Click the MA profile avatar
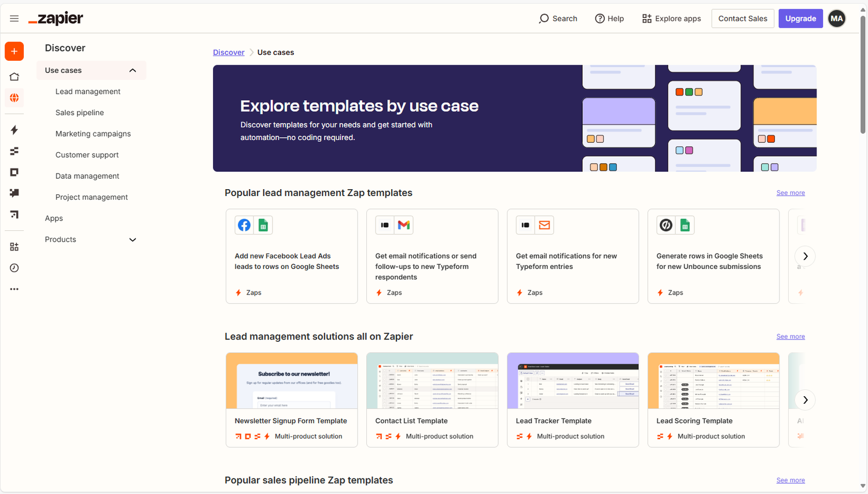Viewport: 868px width, 494px height. coord(837,19)
